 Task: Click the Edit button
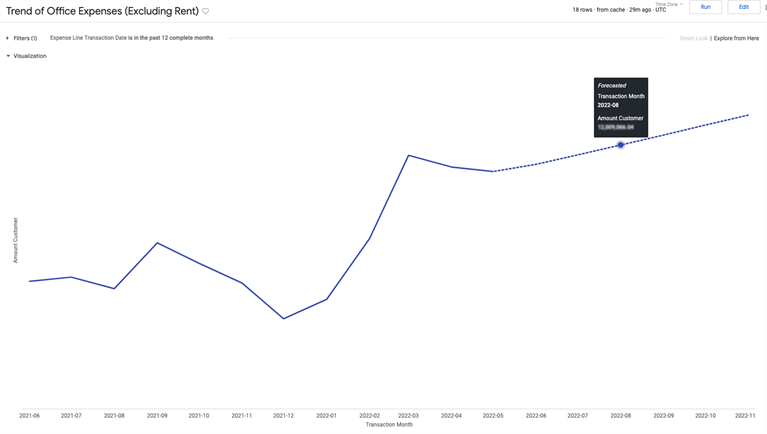(x=743, y=7)
